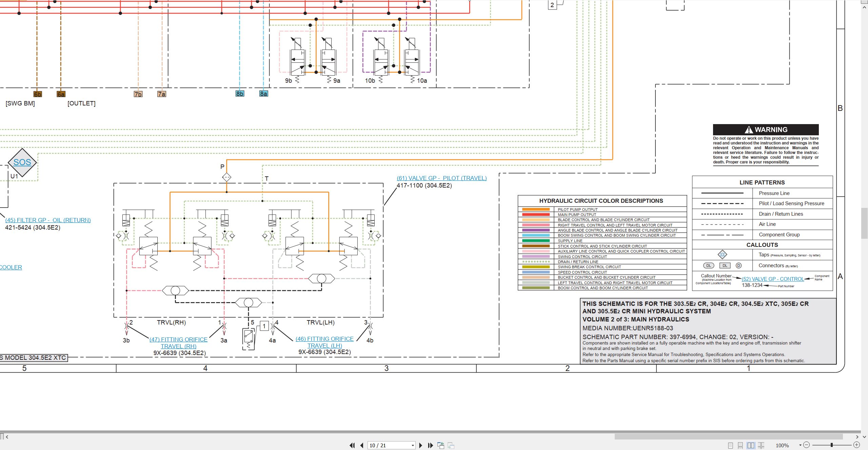
Task: Click the horizontal scrollbar thumb
Action: tap(729, 436)
